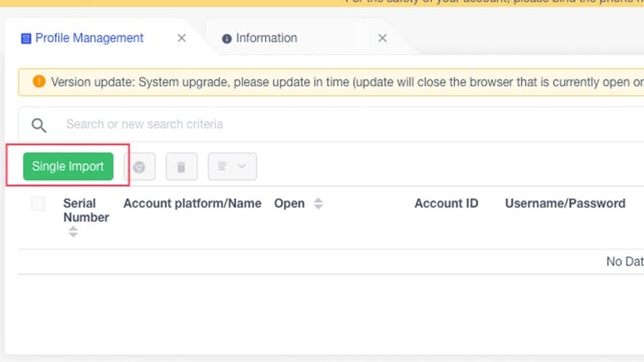Click the Account platform/Name column header
The width and height of the screenshot is (644, 362).
tap(192, 204)
